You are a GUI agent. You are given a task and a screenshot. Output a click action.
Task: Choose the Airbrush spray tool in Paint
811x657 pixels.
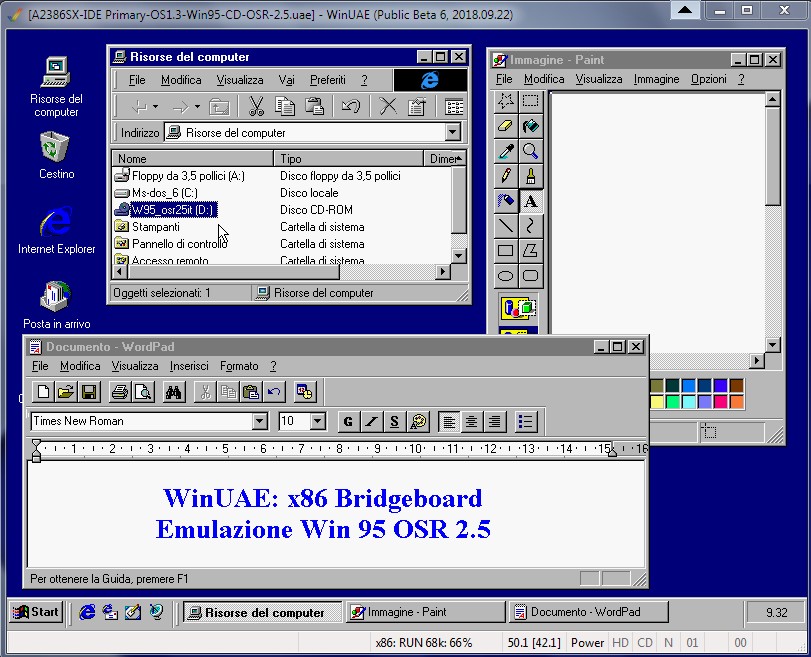[506, 201]
